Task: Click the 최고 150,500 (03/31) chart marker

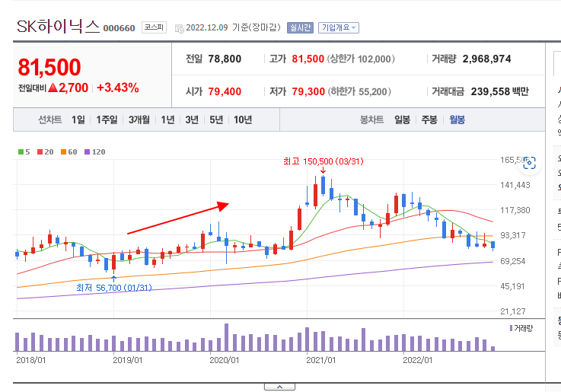Action: (x=323, y=161)
